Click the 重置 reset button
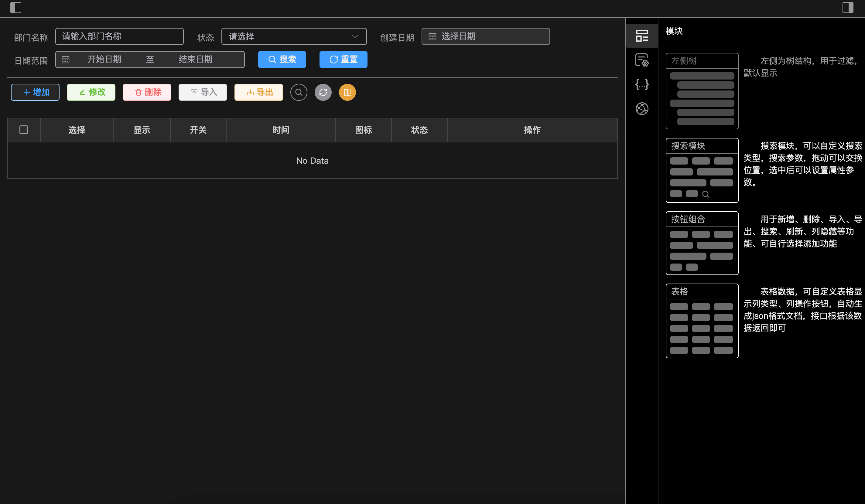The width and height of the screenshot is (865, 504). (343, 59)
